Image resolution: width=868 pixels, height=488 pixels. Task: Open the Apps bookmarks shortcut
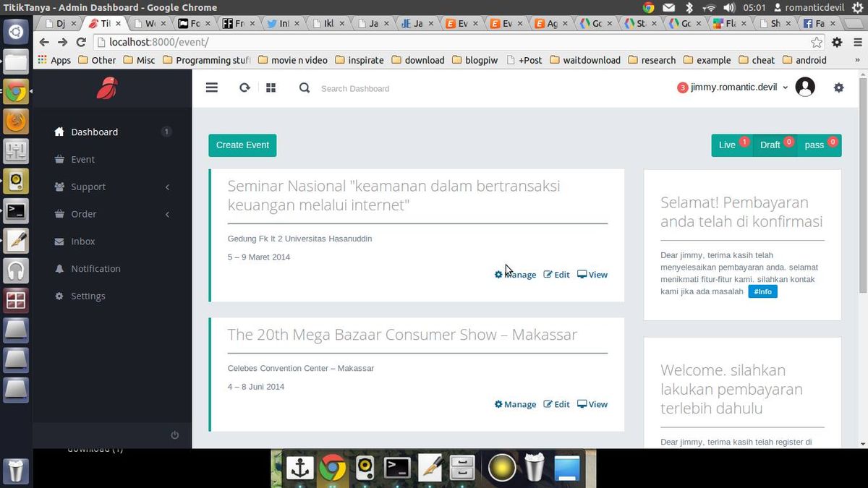coord(54,60)
